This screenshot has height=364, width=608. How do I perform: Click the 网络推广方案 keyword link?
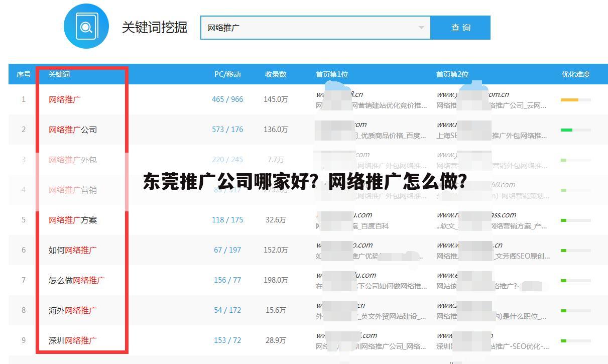pyautogui.click(x=73, y=220)
